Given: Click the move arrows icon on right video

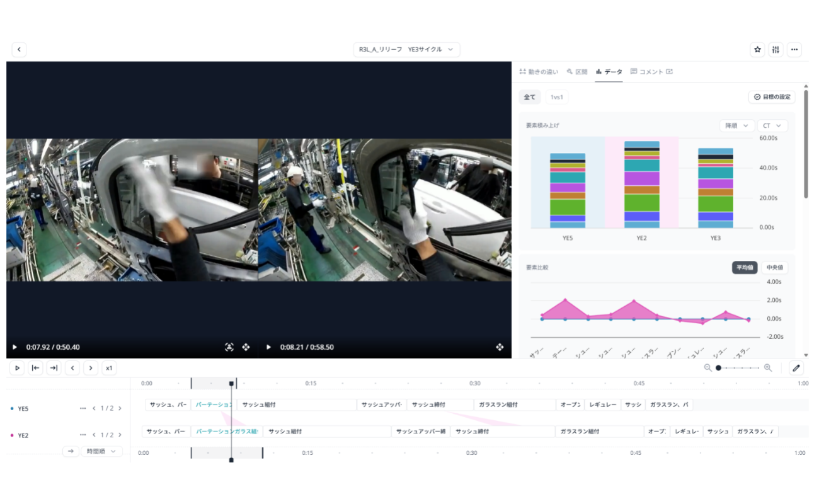Looking at the screenshot, I should point(500,347).
